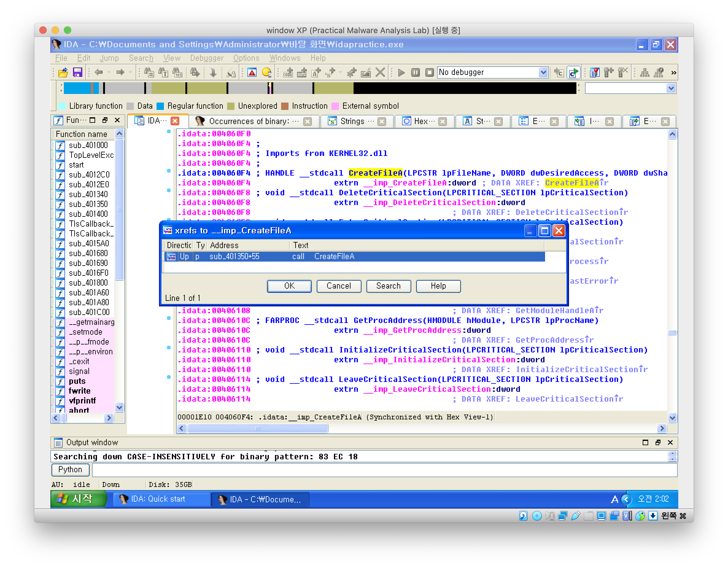Click the Unexplored olive legend swatch
This screenshot has height=568, width=728.
click(231, 106)
